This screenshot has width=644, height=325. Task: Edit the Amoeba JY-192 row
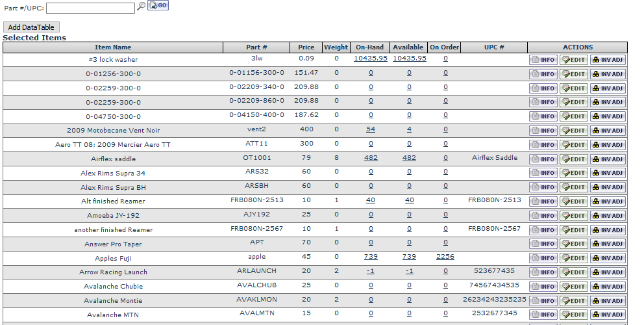(573, 216)
